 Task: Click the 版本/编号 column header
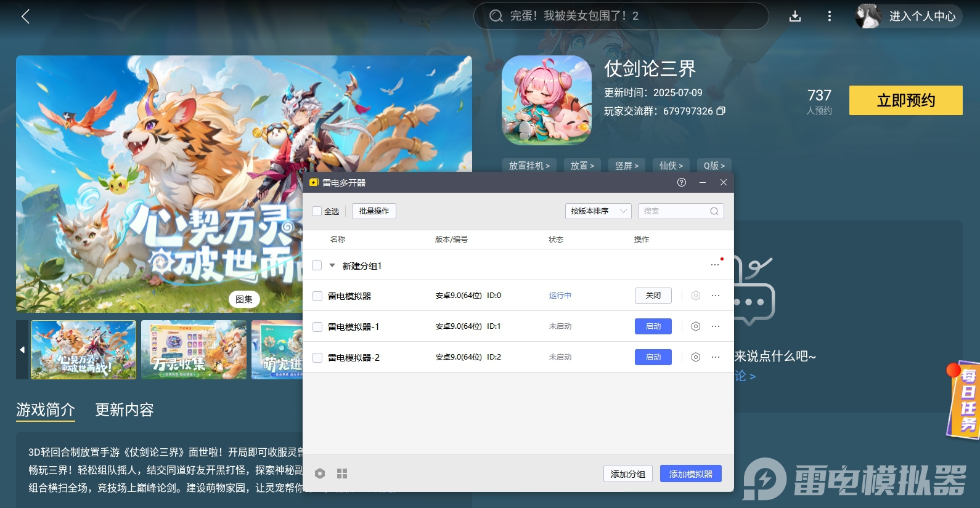pyautogui.click(x=451, y=240)
